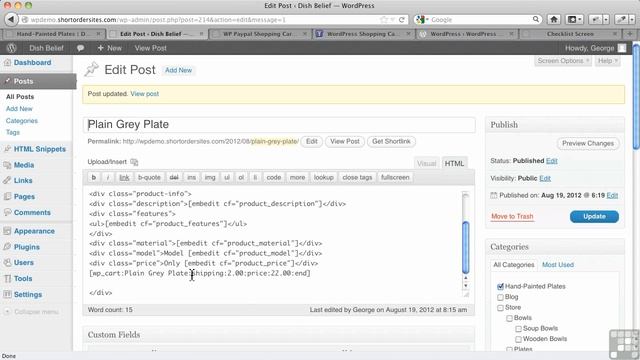Check the Wooden Bowls category box
The width and height of the screenshot is (640, 360).
(518, 339)
